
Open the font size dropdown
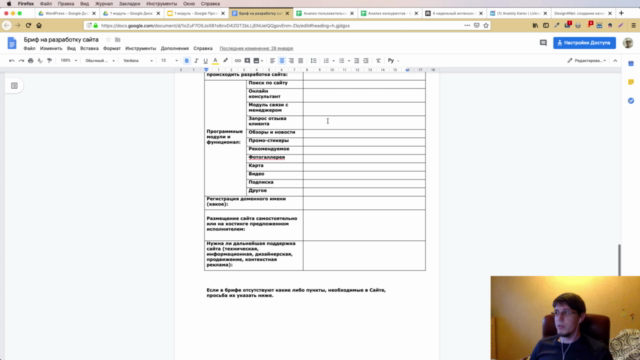point(169,61)
